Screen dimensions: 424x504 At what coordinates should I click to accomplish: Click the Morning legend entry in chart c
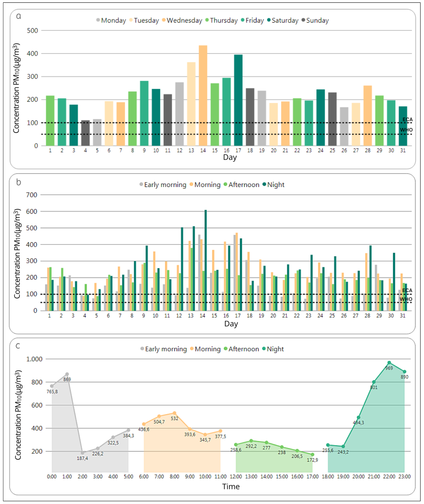(x=207, y=349)
